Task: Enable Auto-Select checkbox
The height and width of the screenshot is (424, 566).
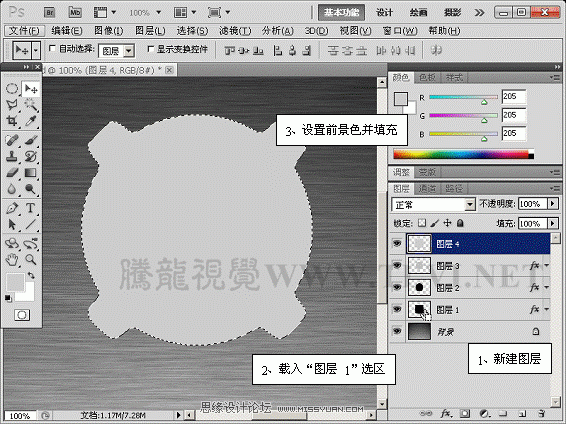Action: [52, 48]
